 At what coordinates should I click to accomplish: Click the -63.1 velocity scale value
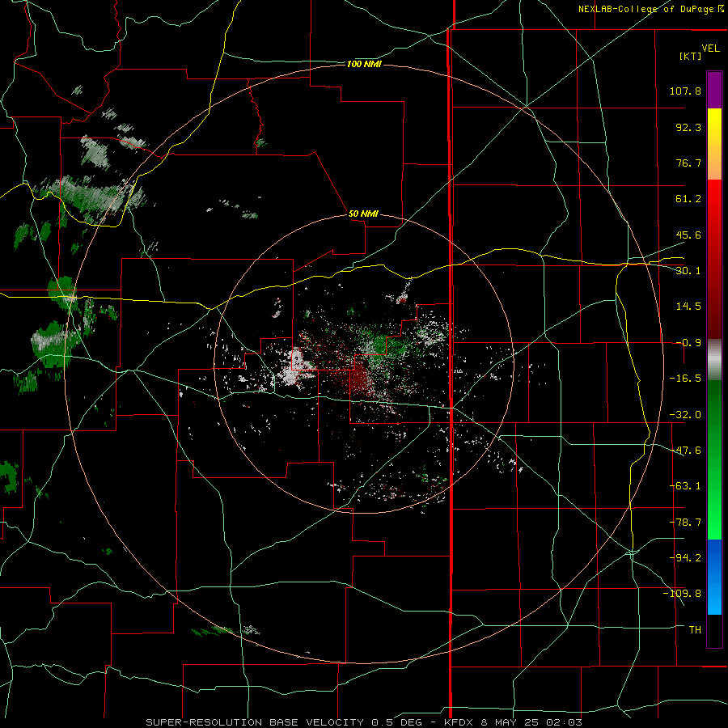click(x=685, y=486)
